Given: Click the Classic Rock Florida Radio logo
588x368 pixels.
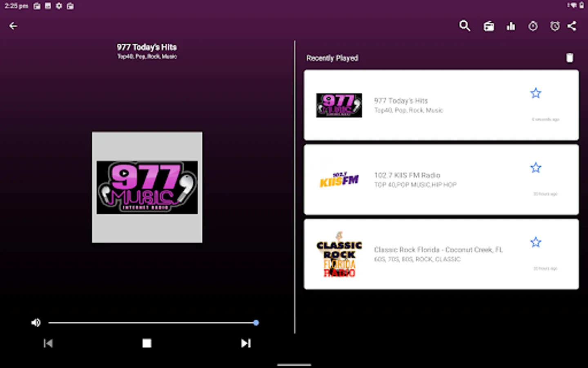Looking at the screenshot, I should coord(339,254).
